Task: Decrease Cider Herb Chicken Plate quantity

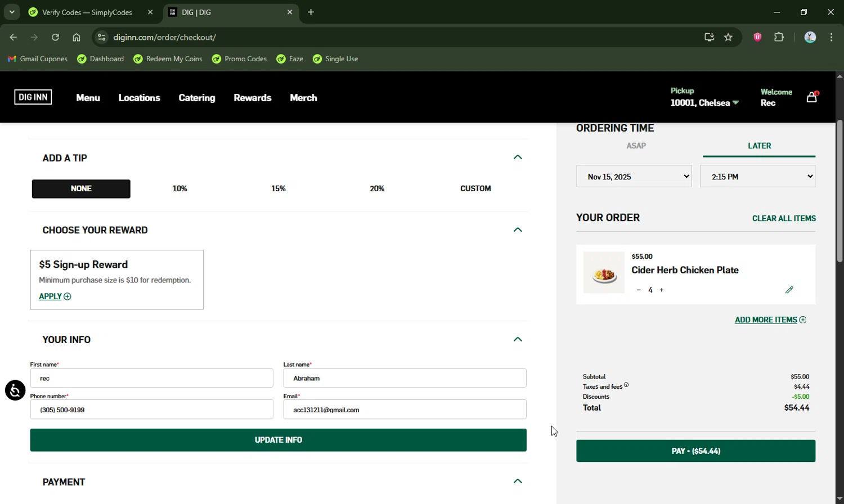Action: 639,290
